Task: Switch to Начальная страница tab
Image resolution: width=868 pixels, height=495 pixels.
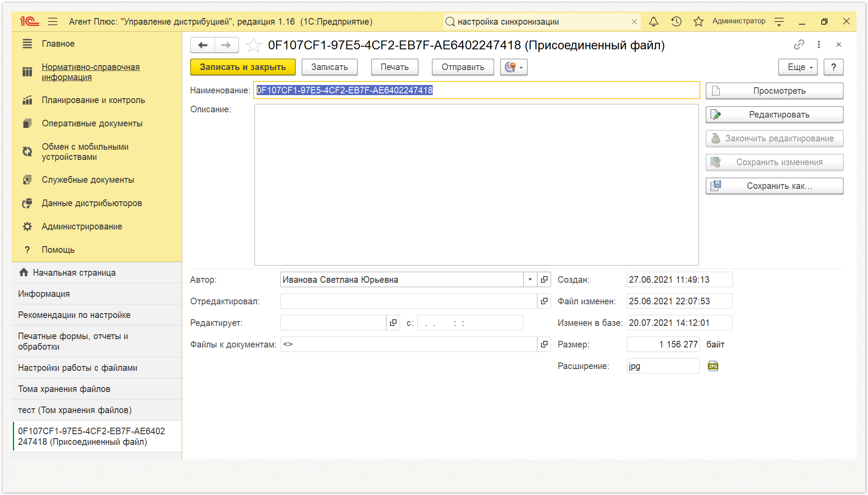Action: (97, 273)
